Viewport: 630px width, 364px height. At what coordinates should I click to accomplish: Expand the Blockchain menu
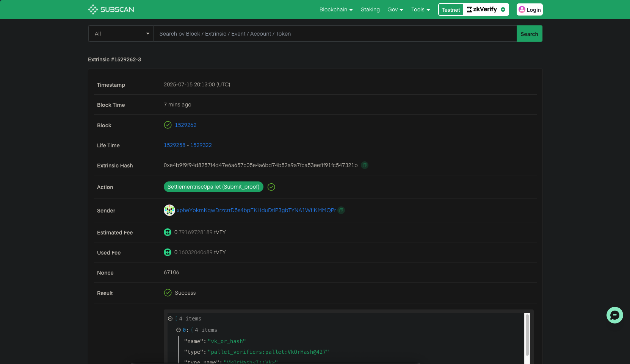click(x=336, y=9)
